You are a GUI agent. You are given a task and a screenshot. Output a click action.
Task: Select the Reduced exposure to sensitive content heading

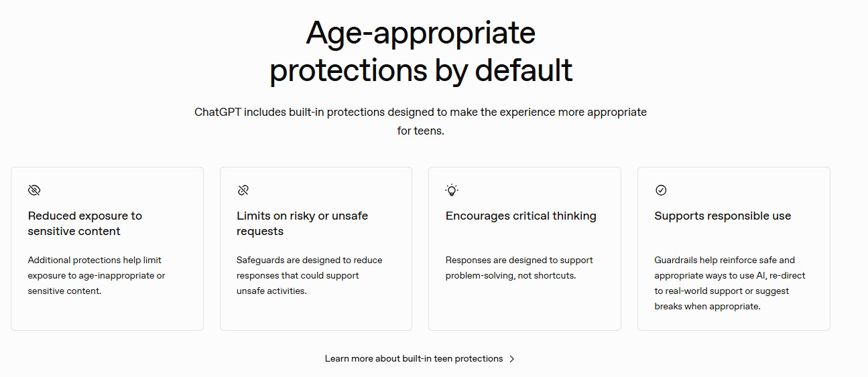(x=85, y=224)
